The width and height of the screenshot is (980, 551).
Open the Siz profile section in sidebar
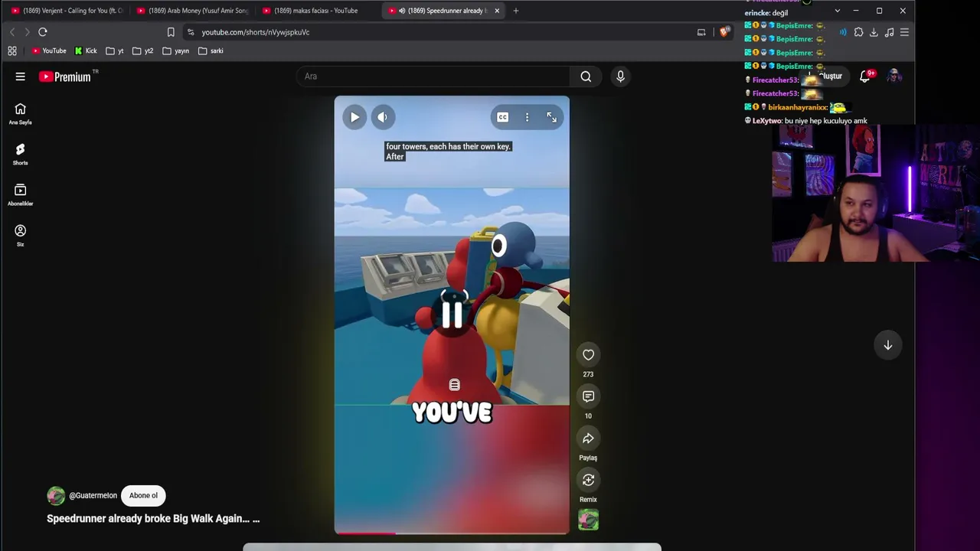click(21, 235)
